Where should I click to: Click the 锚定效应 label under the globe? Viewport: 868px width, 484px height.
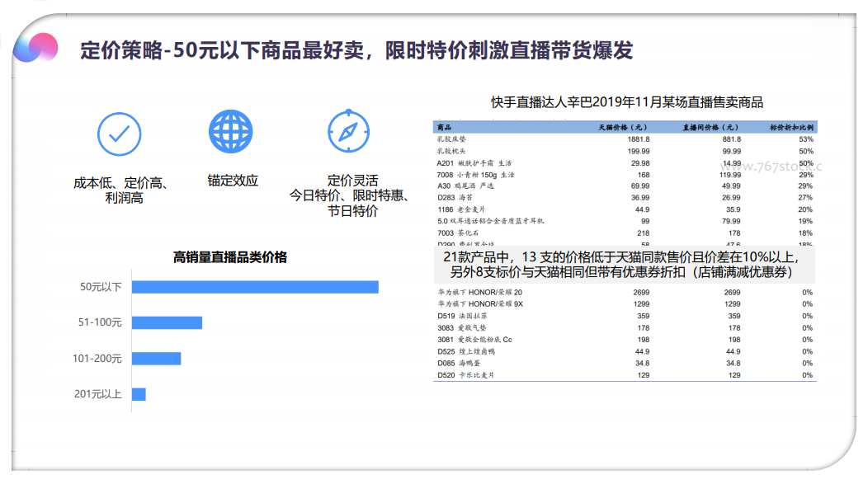pos(233,181)
